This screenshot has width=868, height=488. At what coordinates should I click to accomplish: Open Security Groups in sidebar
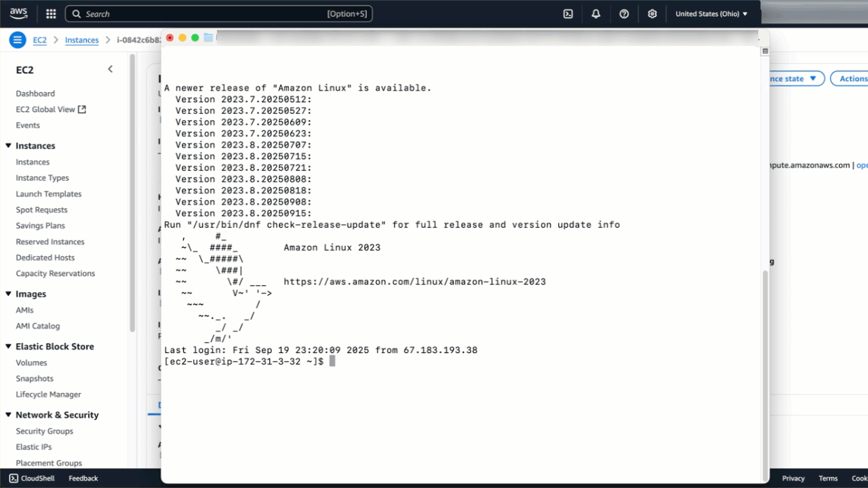(44, 431)
